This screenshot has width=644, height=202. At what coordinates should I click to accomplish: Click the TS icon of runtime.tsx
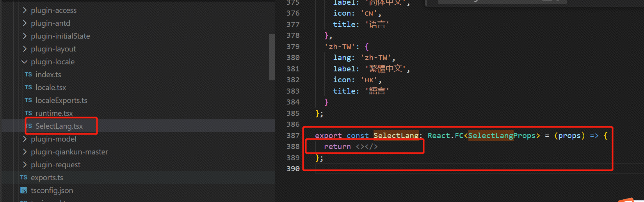coord(28,113)
